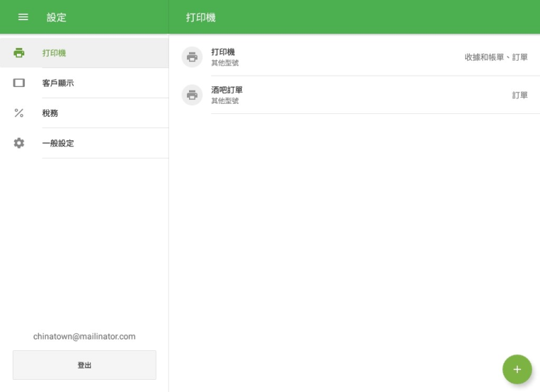Click the round printer icon beside 打印機
The width and height of the screenshot is (540, 392).
point(192,57)
